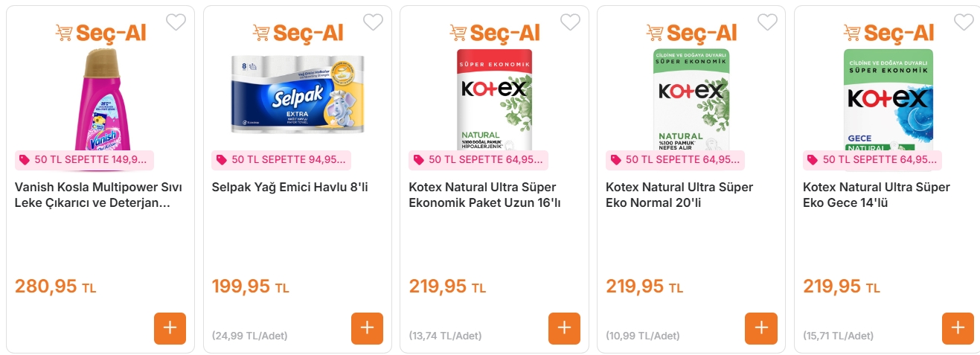Favorite the Vanish Kosla Multipower product
This screenshot has height=355, width=980.
[x=176, y=22]
